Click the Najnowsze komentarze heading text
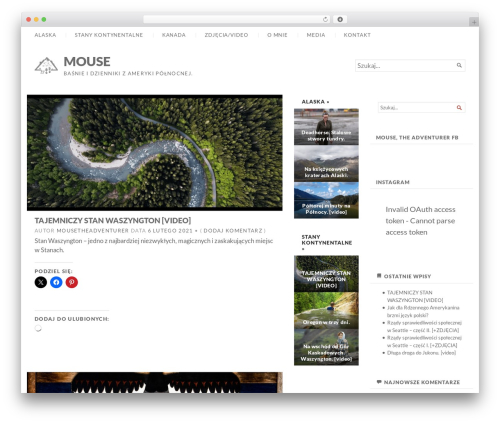 pyautogui.click(x=422, y=382)
